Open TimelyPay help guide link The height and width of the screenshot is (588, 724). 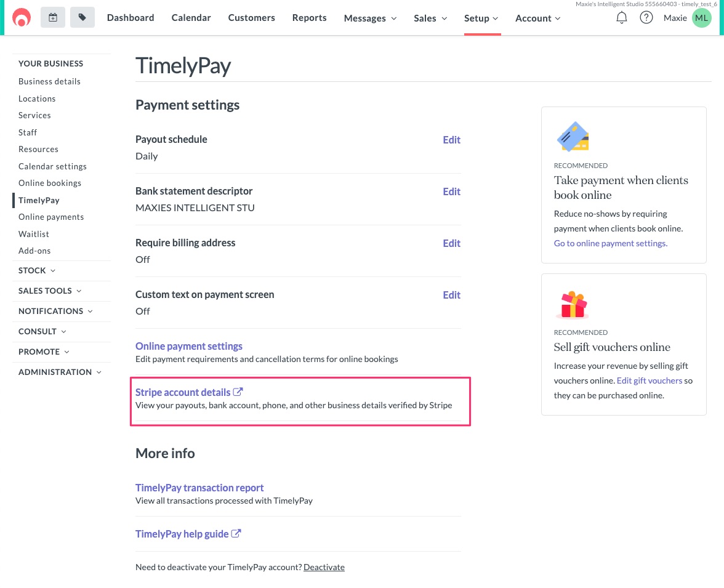(x=182, y=534)
